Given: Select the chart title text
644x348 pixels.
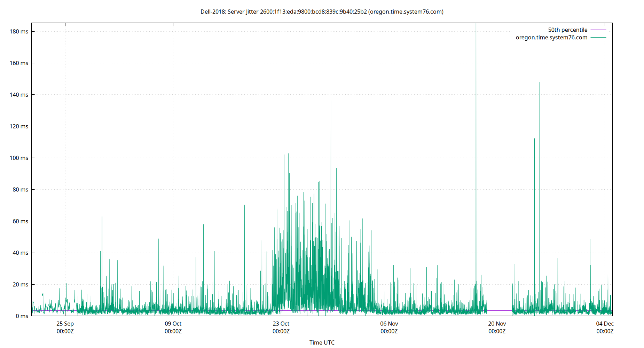Looking at the screenshot, I should 321,11.
